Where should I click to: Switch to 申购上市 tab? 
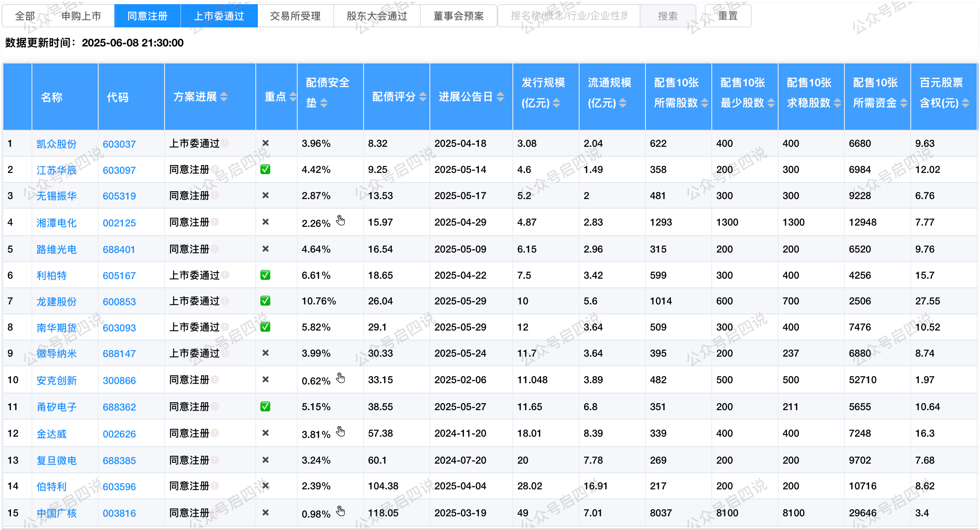[x=81, y=16]
